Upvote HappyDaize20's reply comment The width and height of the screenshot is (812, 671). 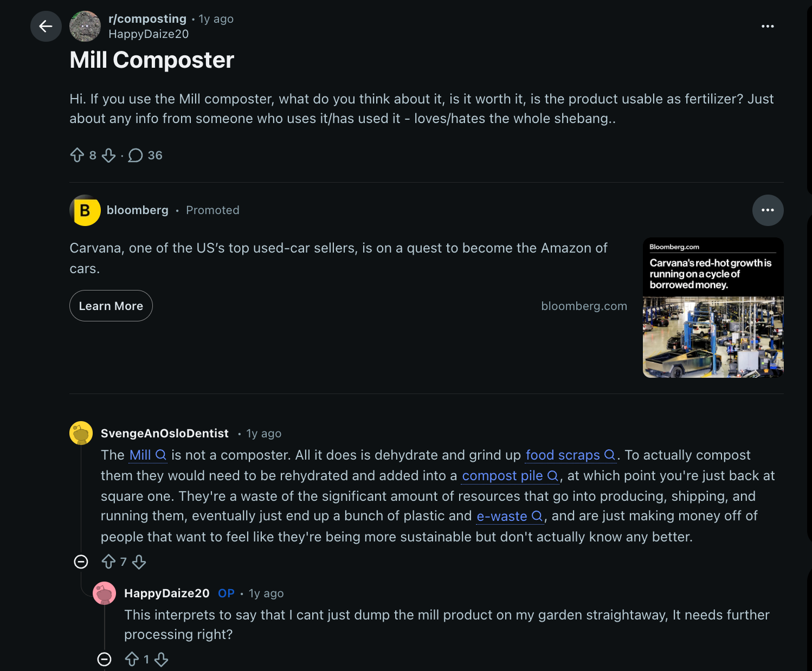132,660
